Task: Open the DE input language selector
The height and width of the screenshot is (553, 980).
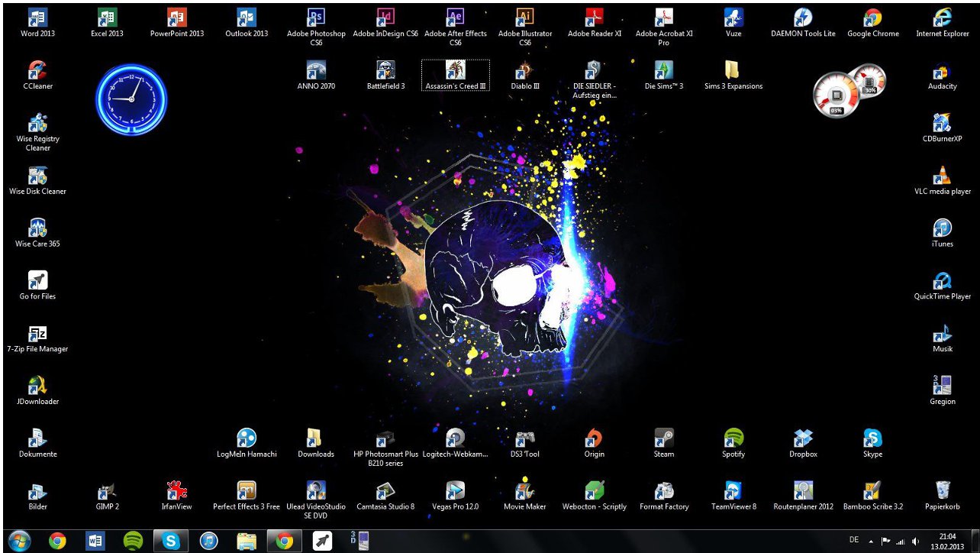Action: [x=853, y=541]
